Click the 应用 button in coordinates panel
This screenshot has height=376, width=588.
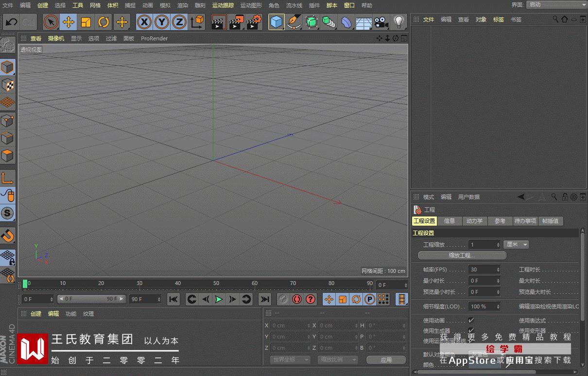[x=386, y=360]
